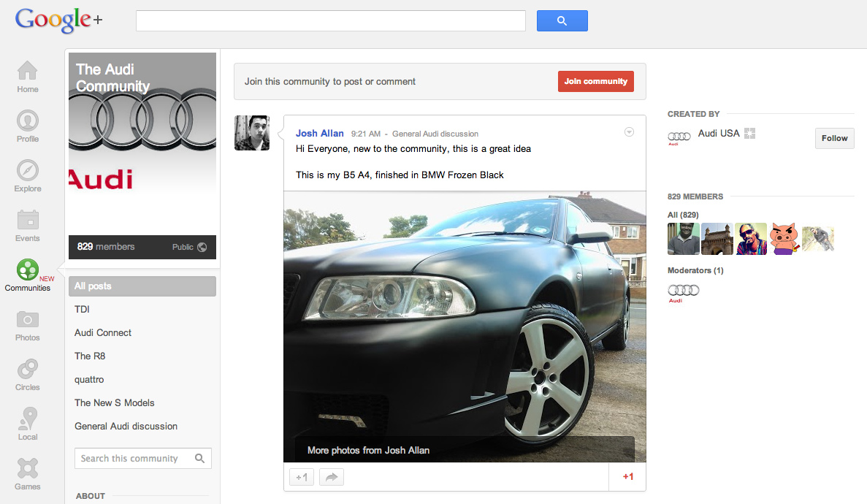Click The Audi Community banner image

[x=142, y=142]
